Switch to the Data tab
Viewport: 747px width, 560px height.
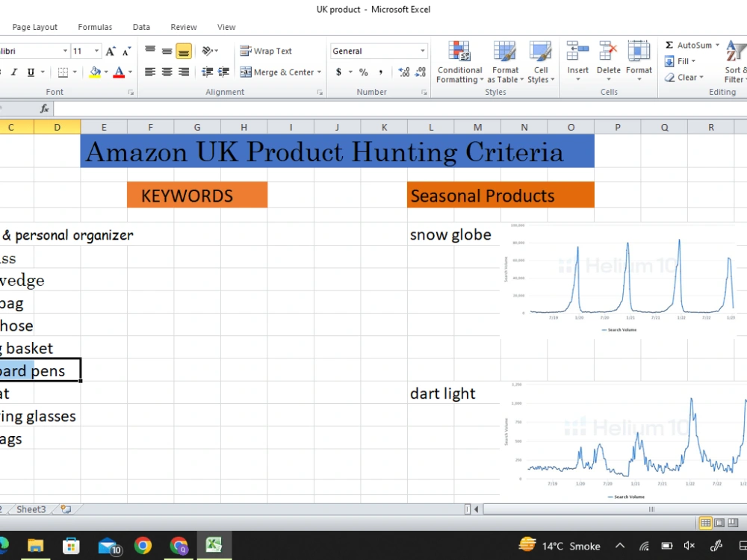pos(141,27)
